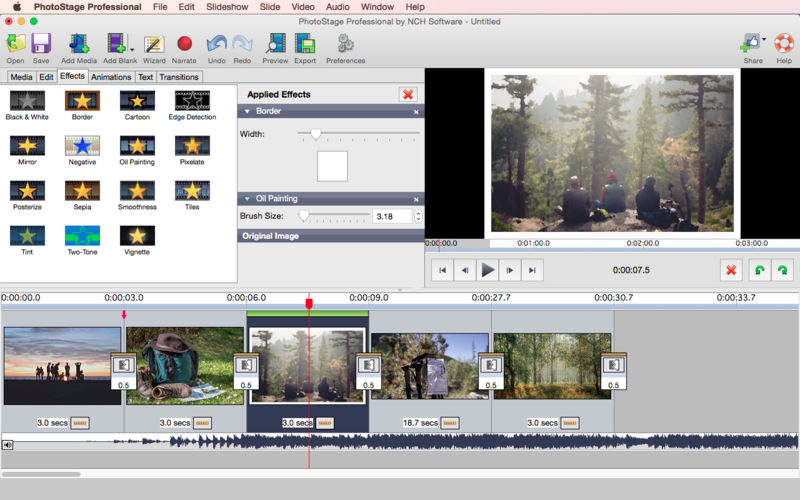Select the backpack and hat slide thumbnail
The height and width of the screenshot is (500, 800).
coord(185,366)
